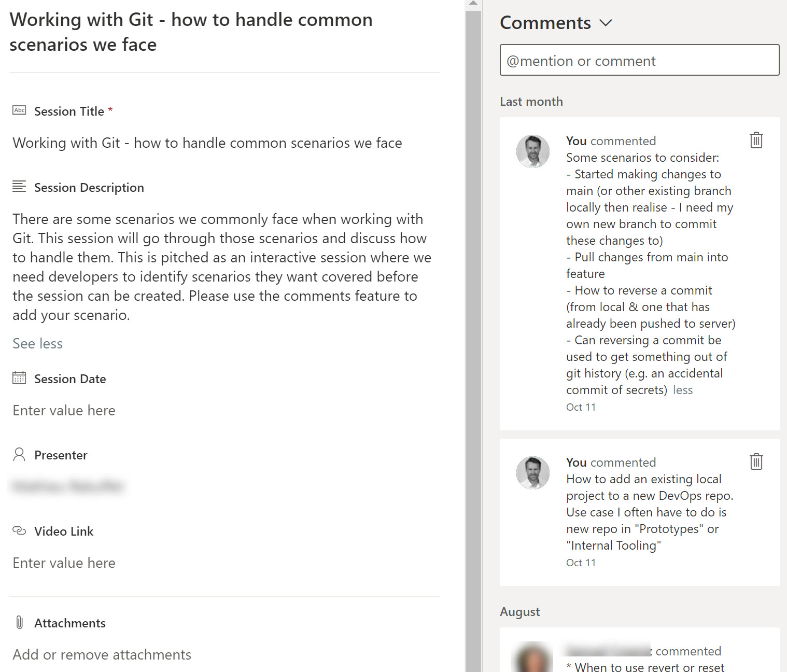Delete the DevOps repo comment

[x=756, y=461]
